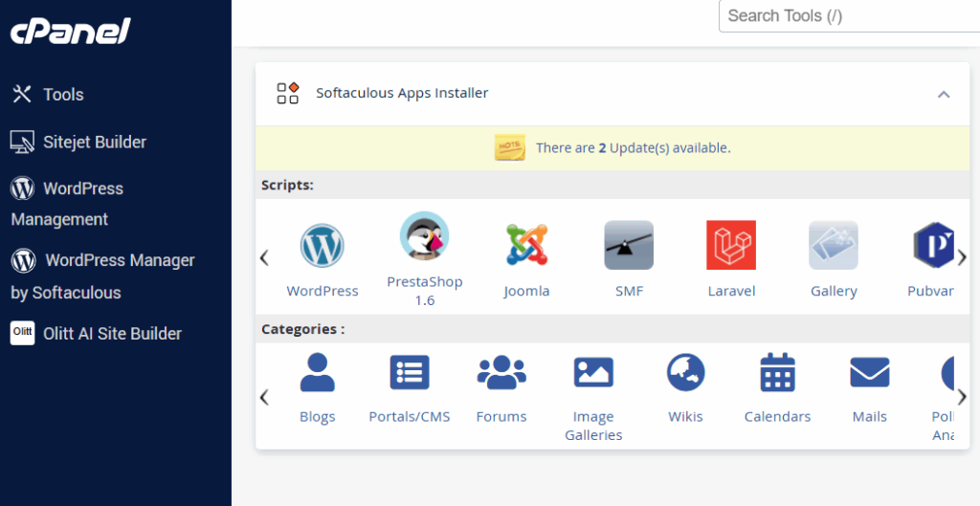
Task: Select the Pubvana hexagon icon
Action: pyautogui.click(x=934, y=245)
